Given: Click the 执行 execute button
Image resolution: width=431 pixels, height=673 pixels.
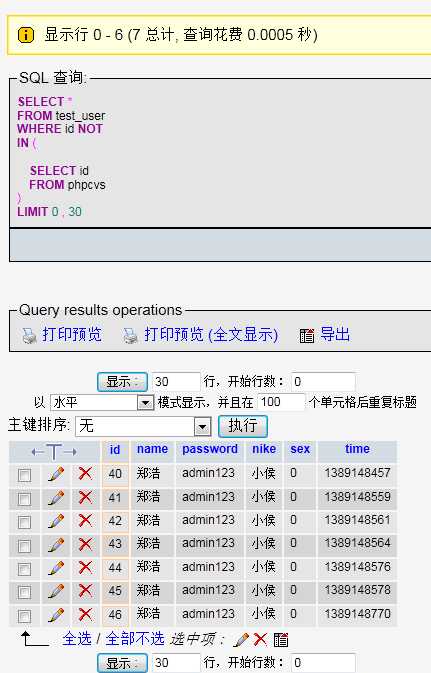Looking at the screenshot, I should click(x=243, y=426).
